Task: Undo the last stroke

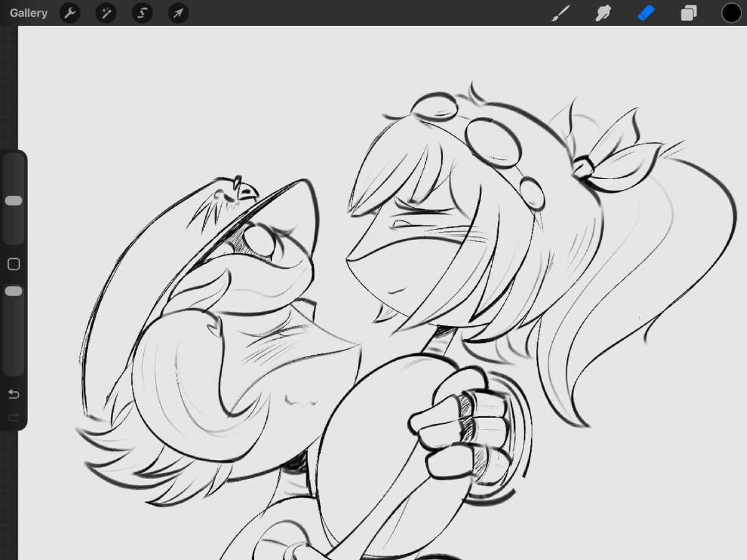Action: [x=13, y=394]
